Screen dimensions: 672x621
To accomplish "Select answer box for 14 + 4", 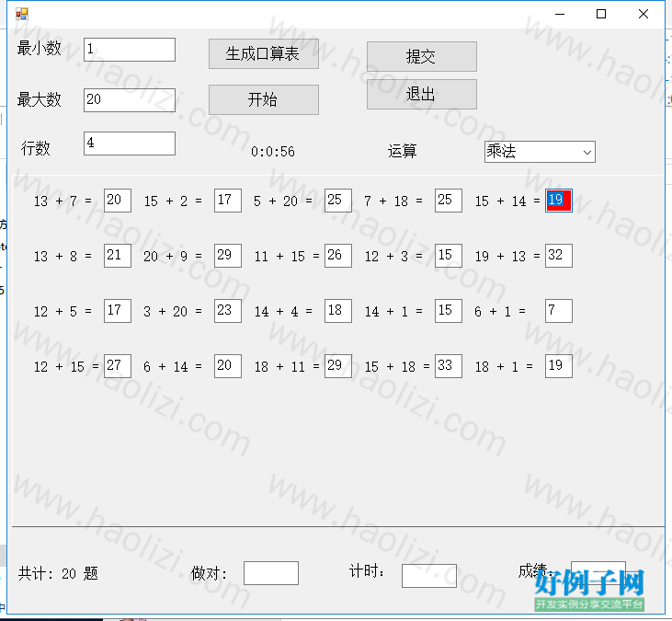I will click(x=338, y=311).
